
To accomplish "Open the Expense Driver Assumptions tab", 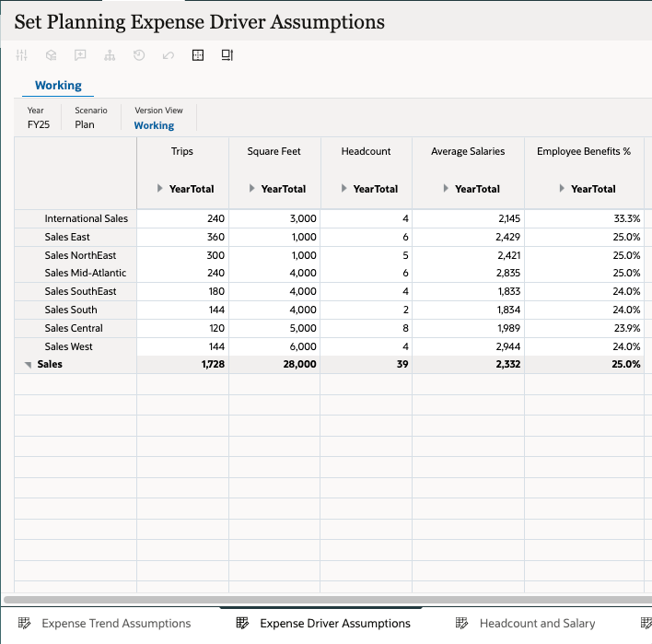I will tap(334, 623).
